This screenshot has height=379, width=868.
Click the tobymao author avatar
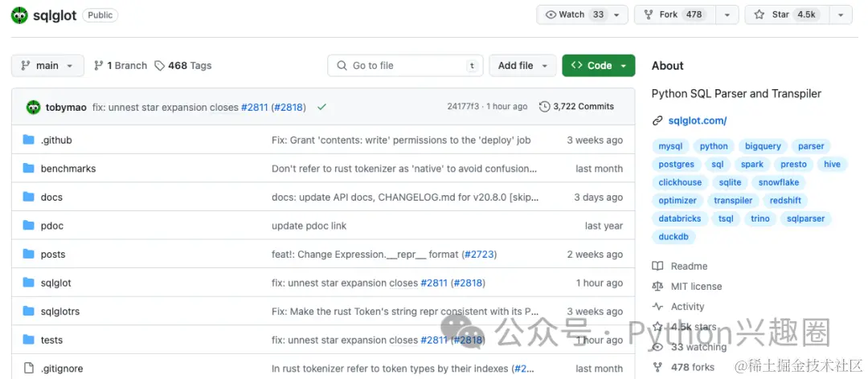point(33,107)
